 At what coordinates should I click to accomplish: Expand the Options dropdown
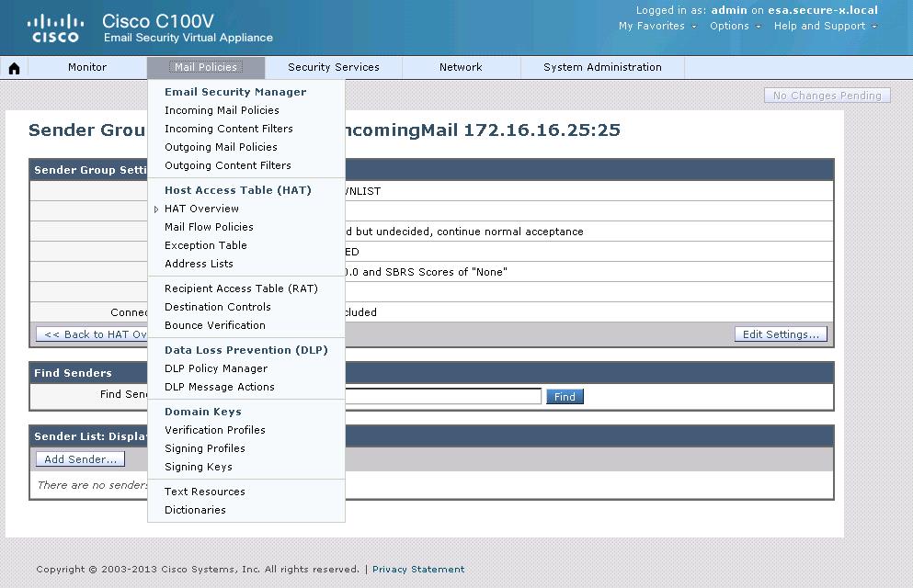[735, 26]
